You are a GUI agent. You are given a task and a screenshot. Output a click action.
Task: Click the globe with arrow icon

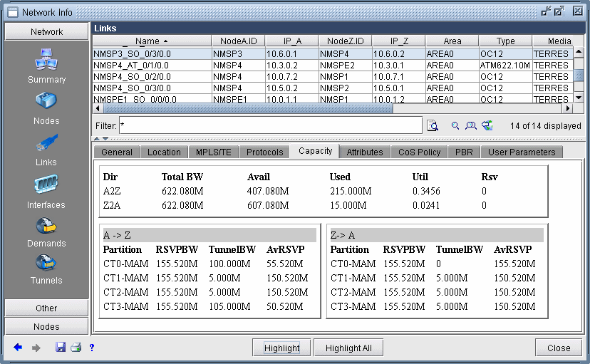click(x=487, y=125)
